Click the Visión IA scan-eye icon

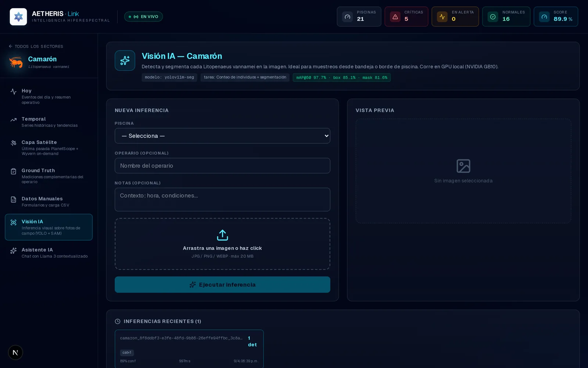pos(14,222)
